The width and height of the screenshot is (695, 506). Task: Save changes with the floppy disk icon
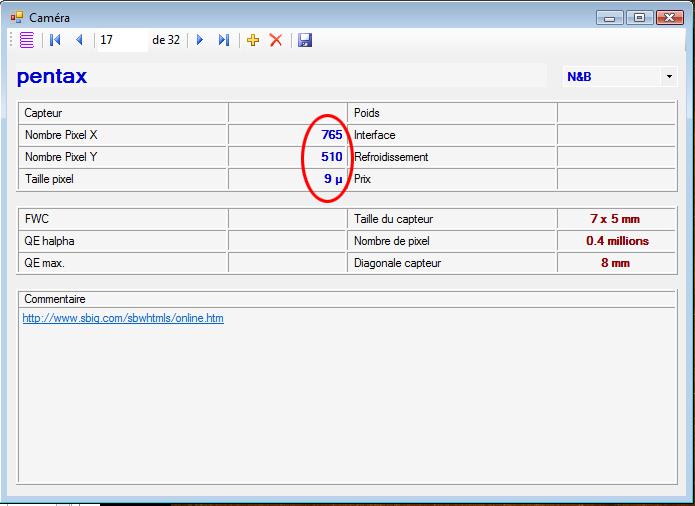pyautogui.click(x=305, y=40)
